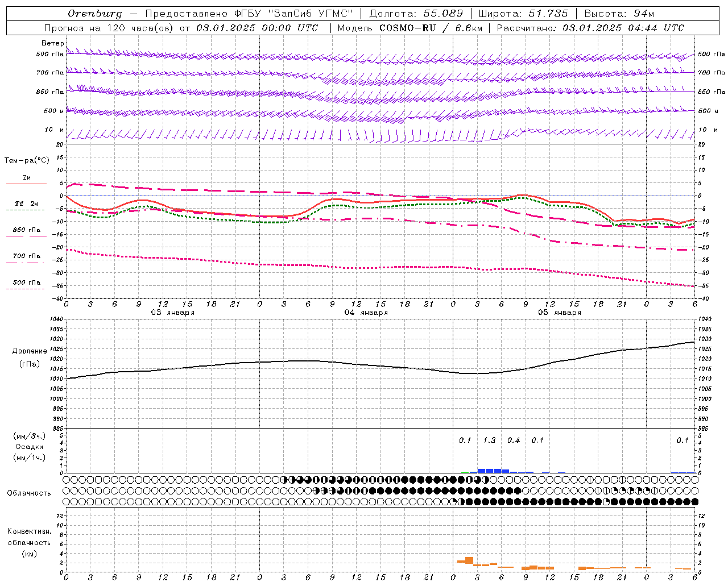Click the Осадки section label
The height and width of the screenshot is (582, 728).
point(30,447)
